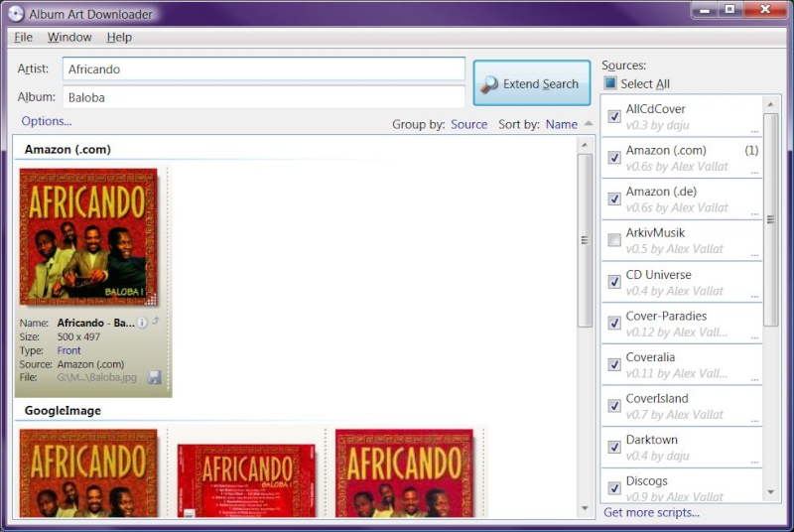The height and width of the screenshot is (532, 794).
Task: Click the results pane scroll up arrow
Action: [585, 145]
